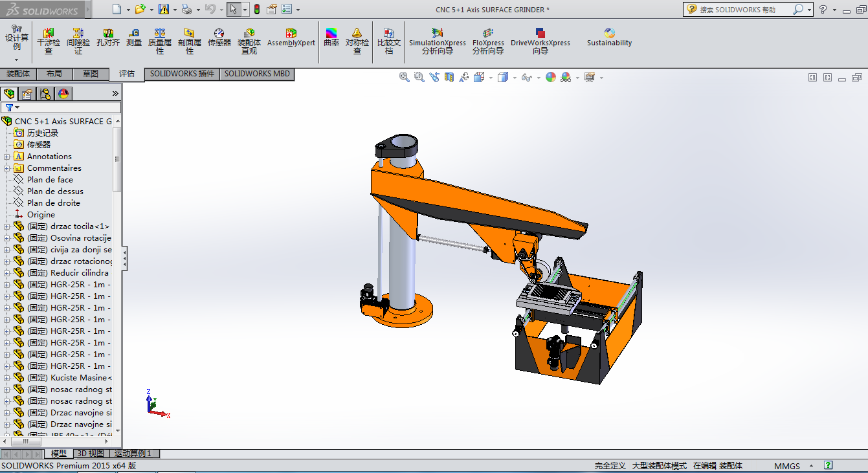The width and height of the screenshot is (868, 473).
Task: Click the Rebuild traffic light icon
Action: (x=256, y=9)
